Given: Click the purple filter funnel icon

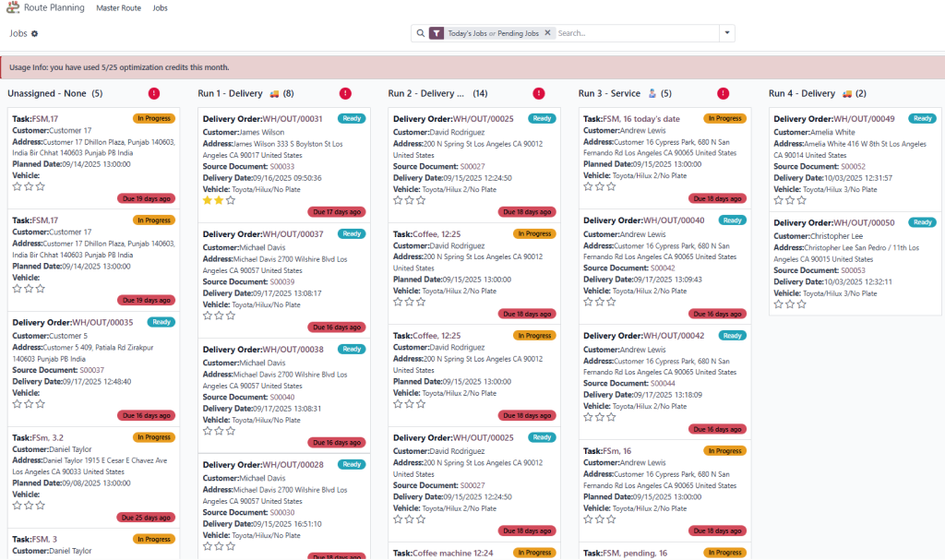Looking at the screenshot, I should click(436, 33).
